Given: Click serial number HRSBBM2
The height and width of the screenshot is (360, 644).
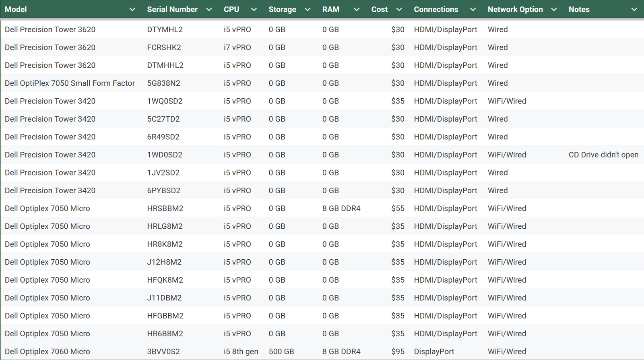Looking at the screenshot, I should click(165, 209).
